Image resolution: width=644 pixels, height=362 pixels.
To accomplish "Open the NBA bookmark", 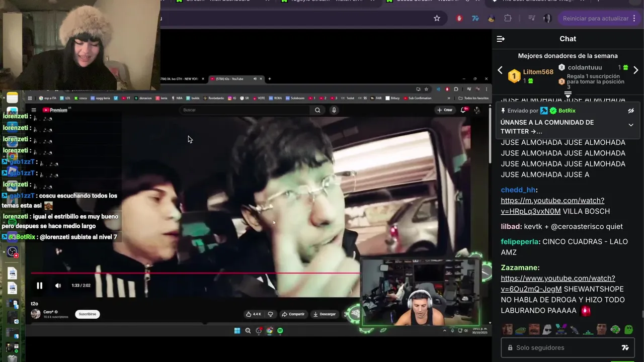I will click(177, 98).
